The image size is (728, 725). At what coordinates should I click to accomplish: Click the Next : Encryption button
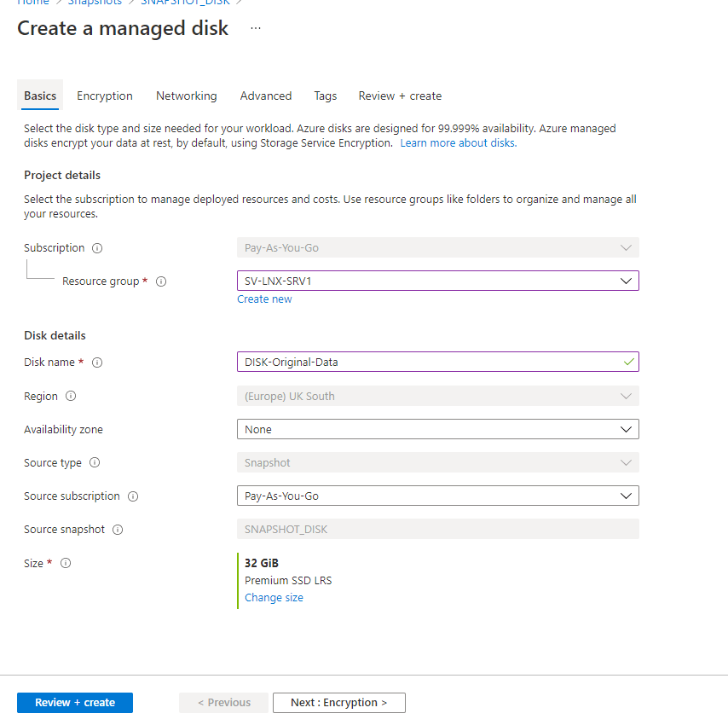(338, 703)
